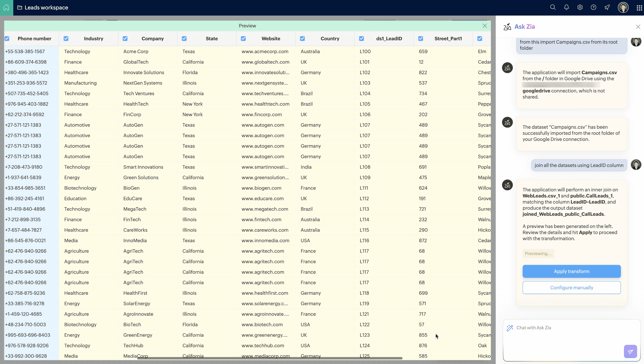Image resolution: width=644 pixels, height=364 pixels.
Task: Click the home icon in top bar
Action: point(6,7)
